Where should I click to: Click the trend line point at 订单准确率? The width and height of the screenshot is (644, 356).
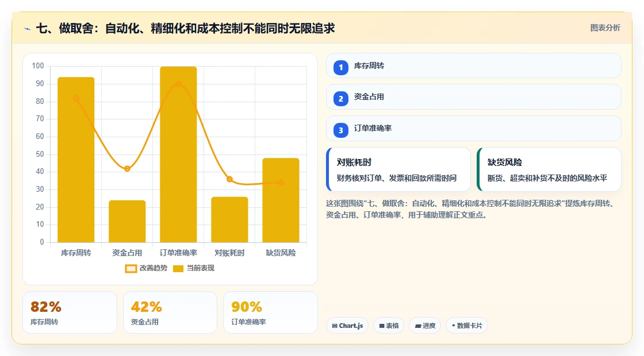click(178, 84)
